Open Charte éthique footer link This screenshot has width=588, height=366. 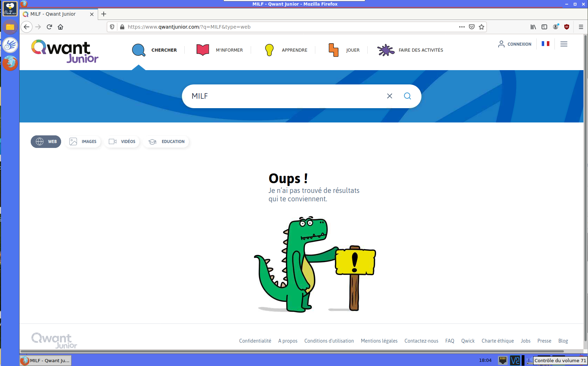click(x=498, y=341)
